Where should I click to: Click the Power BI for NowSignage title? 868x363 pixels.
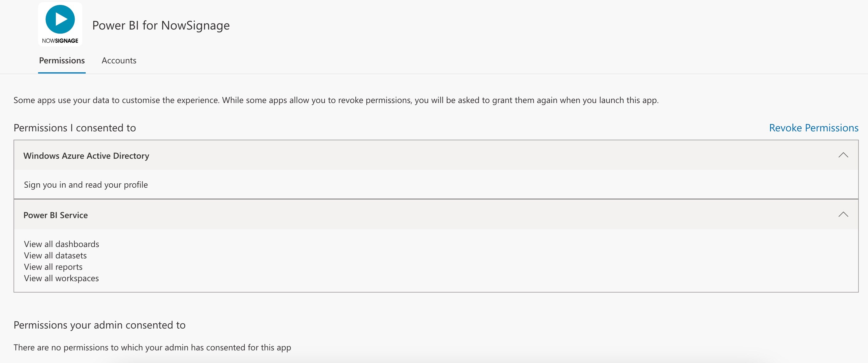pyautogui.click(x=161, y=26)
